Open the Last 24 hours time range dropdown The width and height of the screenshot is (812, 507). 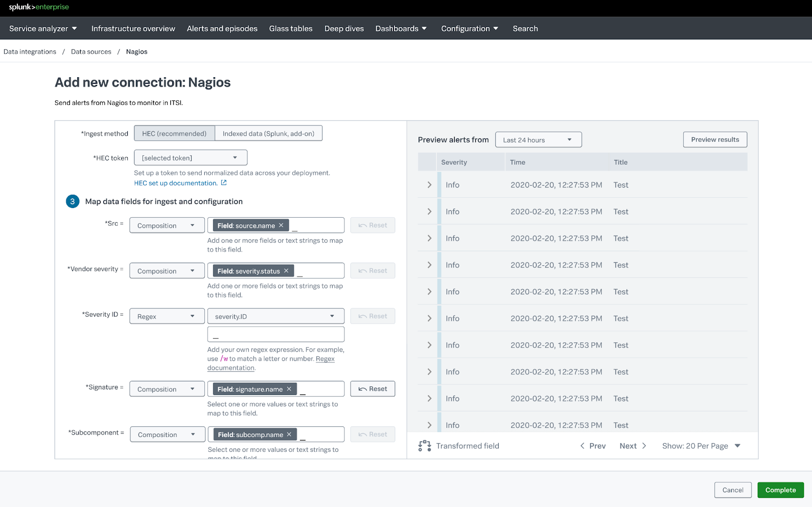(538, 140)
